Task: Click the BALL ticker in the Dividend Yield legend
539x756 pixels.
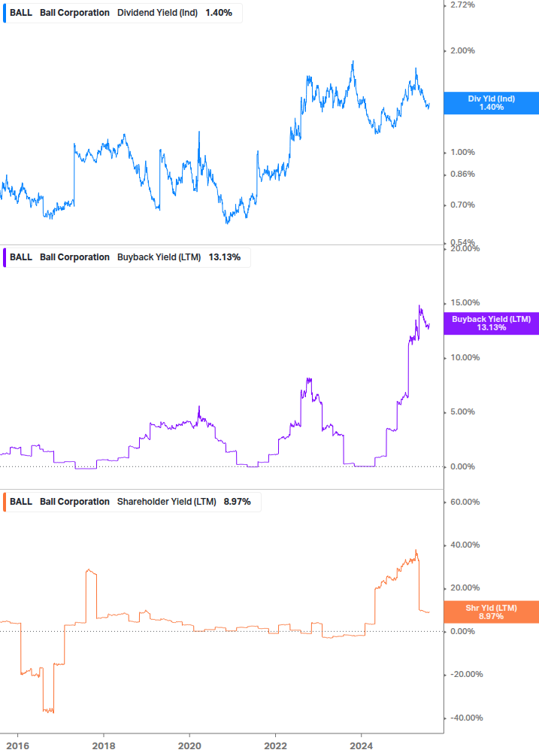Action: coord(21,13)
